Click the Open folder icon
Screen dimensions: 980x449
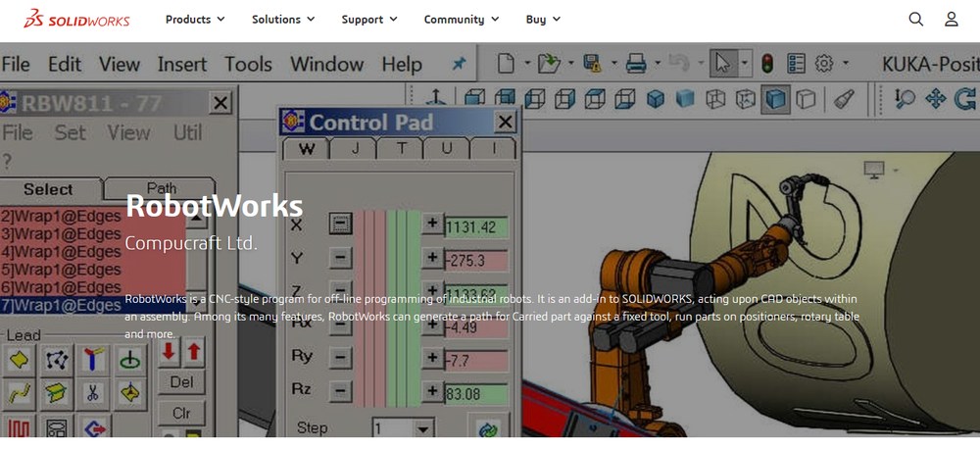(548, 63)
